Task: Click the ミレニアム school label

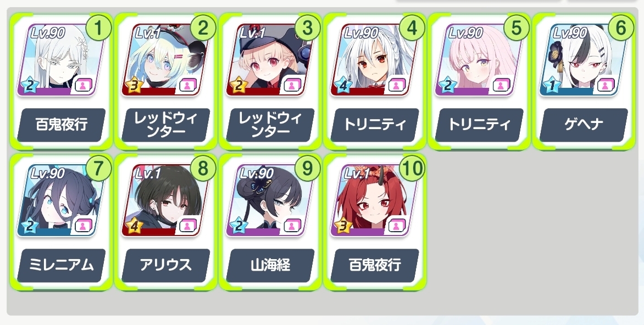Action: 61,265
